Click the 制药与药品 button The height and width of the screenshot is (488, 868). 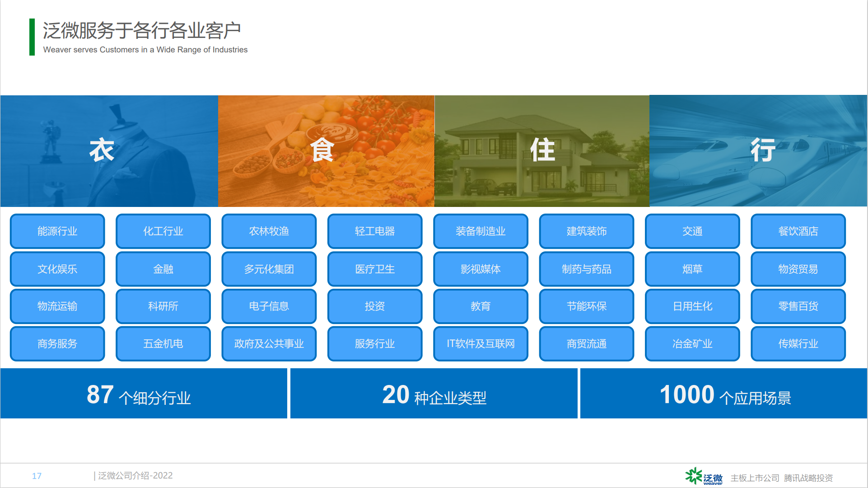click(x=586, y=269)
